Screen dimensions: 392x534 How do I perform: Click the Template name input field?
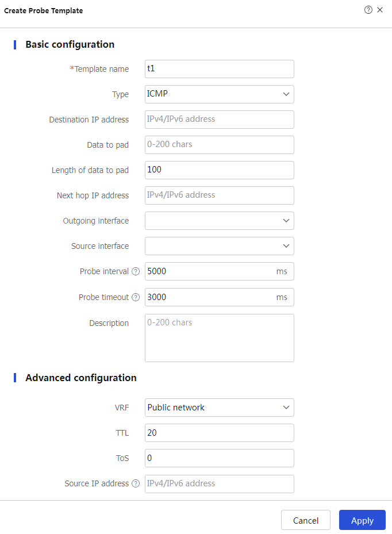[219, 69]
